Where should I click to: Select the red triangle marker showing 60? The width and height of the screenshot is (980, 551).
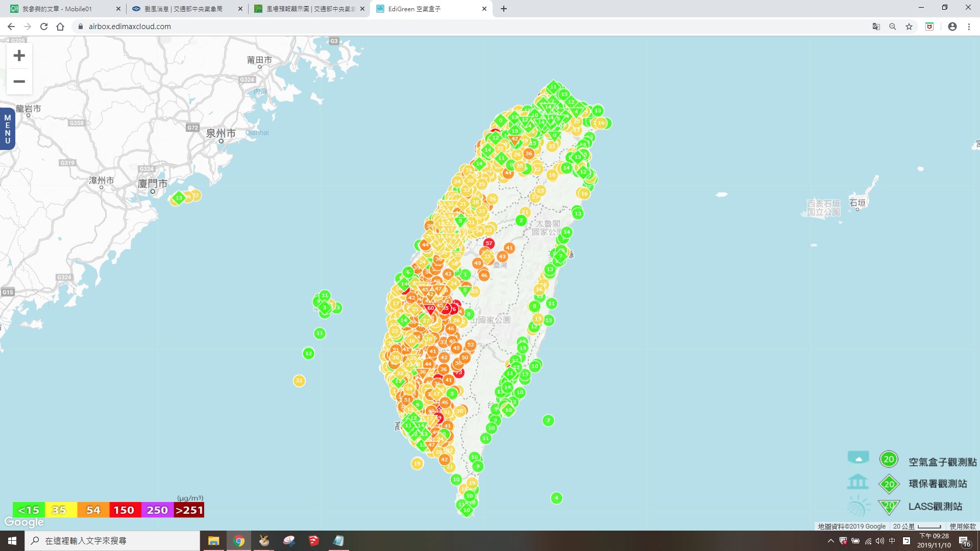point(430,309)
